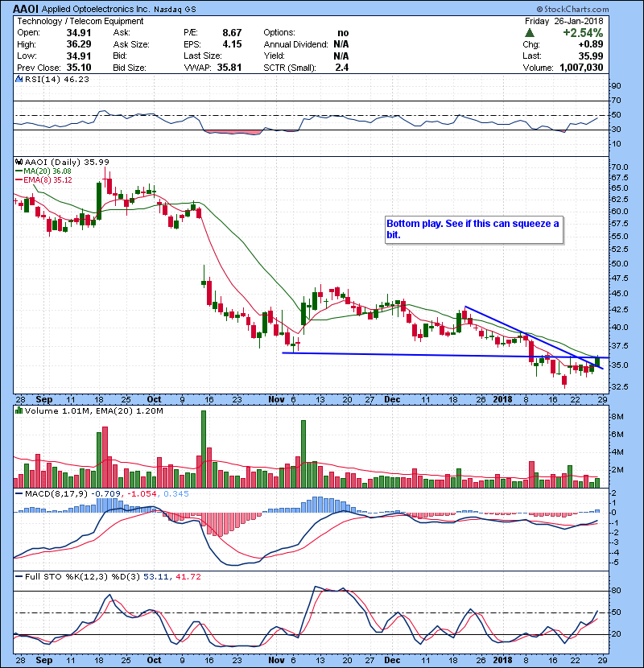Click the Options value no

pyautogui.click(x=343, y=33)
